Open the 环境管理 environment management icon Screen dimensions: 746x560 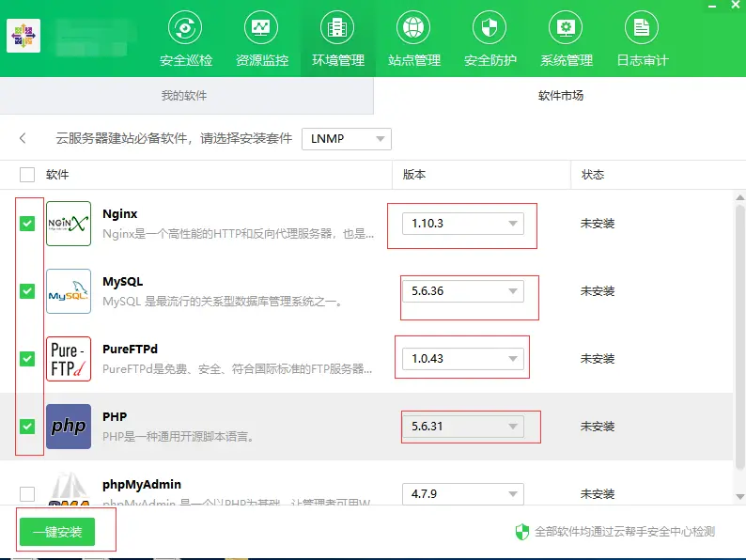[337, 28]
